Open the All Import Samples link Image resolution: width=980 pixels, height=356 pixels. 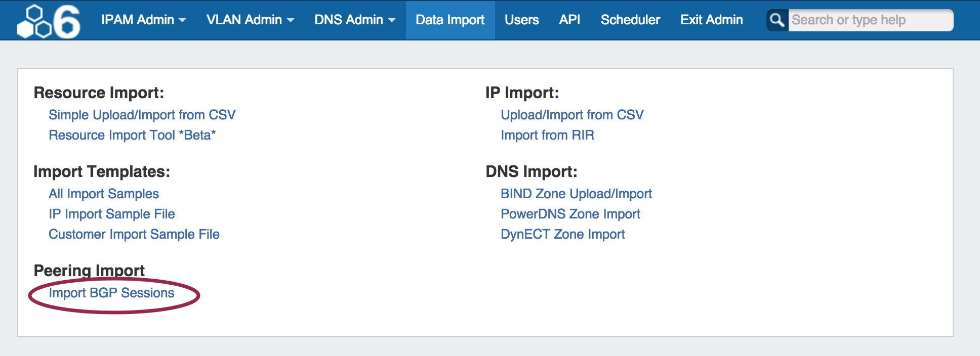click(x=104, y=194)
